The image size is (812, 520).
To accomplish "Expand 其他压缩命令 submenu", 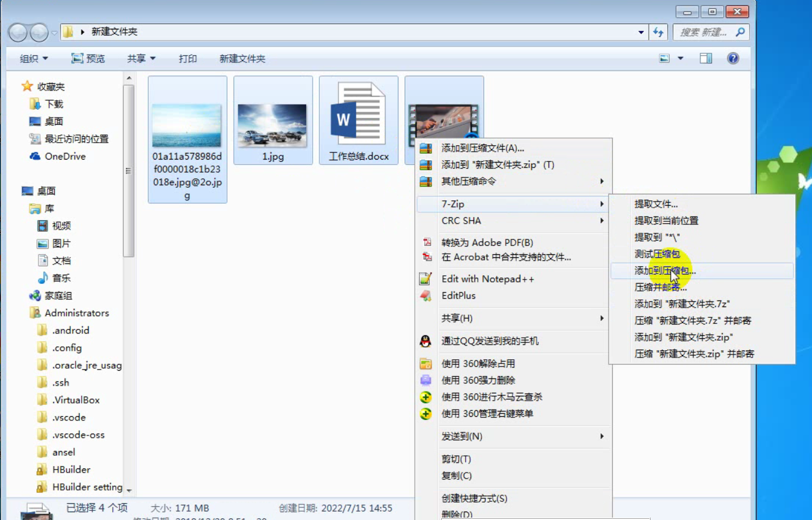I will (x=514, y=181).
